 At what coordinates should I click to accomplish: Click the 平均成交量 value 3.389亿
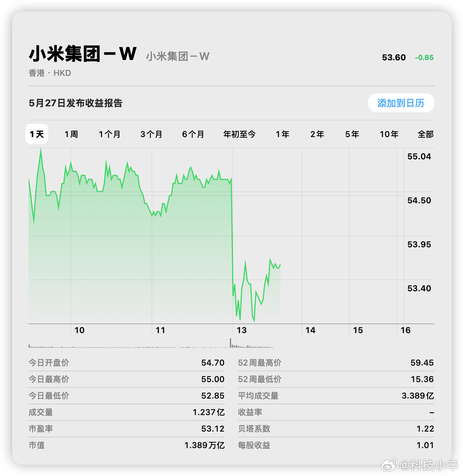point(418,396)
